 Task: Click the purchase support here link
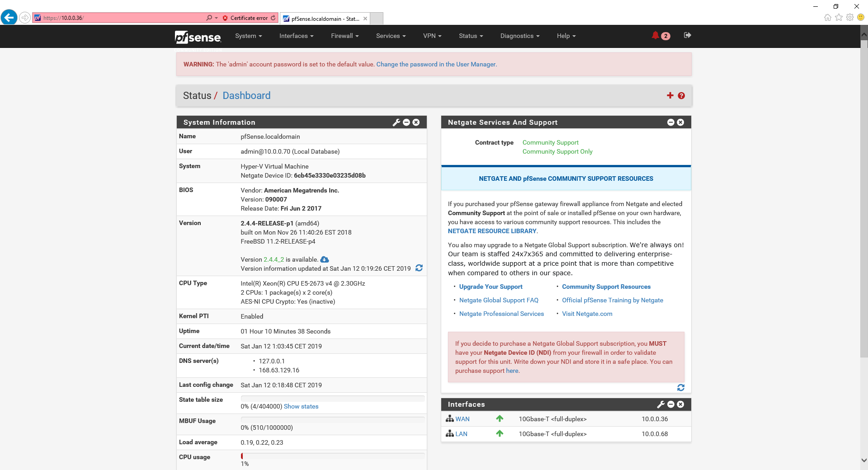(x=512, y=371)
